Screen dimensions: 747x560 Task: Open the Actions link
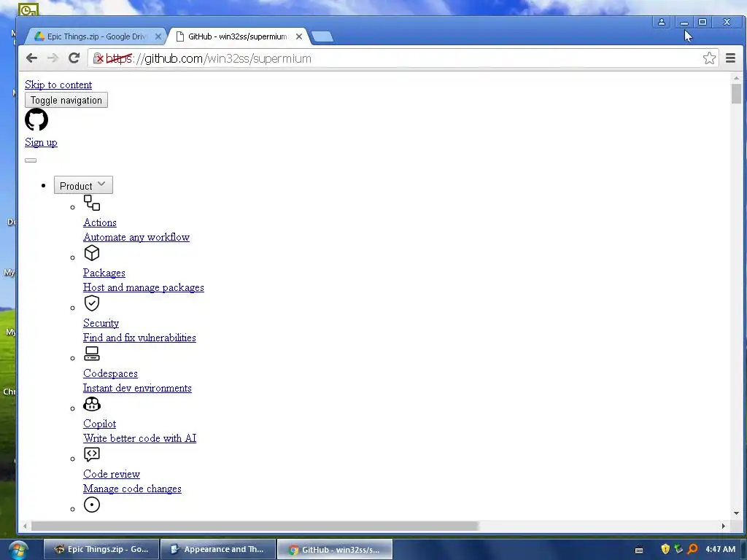99,222
